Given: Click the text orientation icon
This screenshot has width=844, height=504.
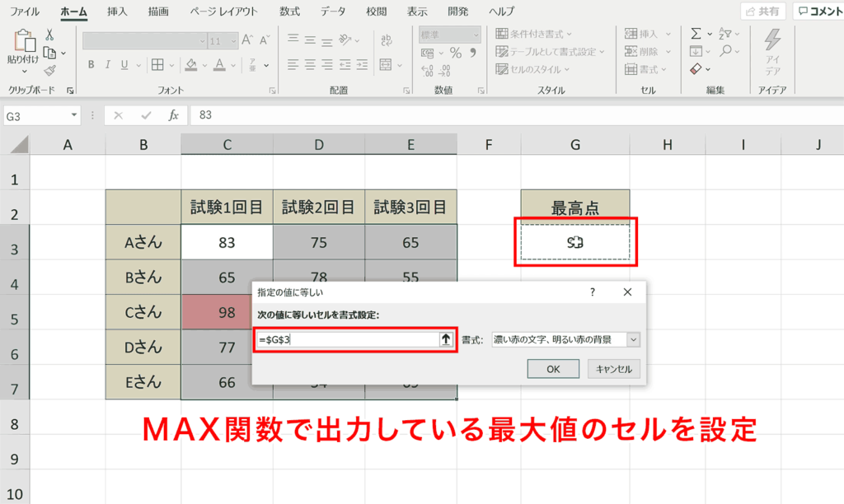Looking at the screenshot, I should click(x=345, y=40).
